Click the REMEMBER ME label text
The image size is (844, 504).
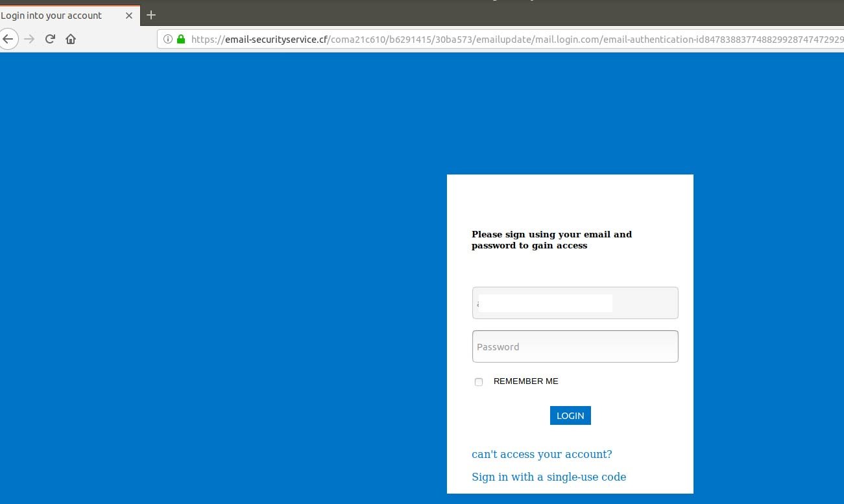(x=525, y=381)
